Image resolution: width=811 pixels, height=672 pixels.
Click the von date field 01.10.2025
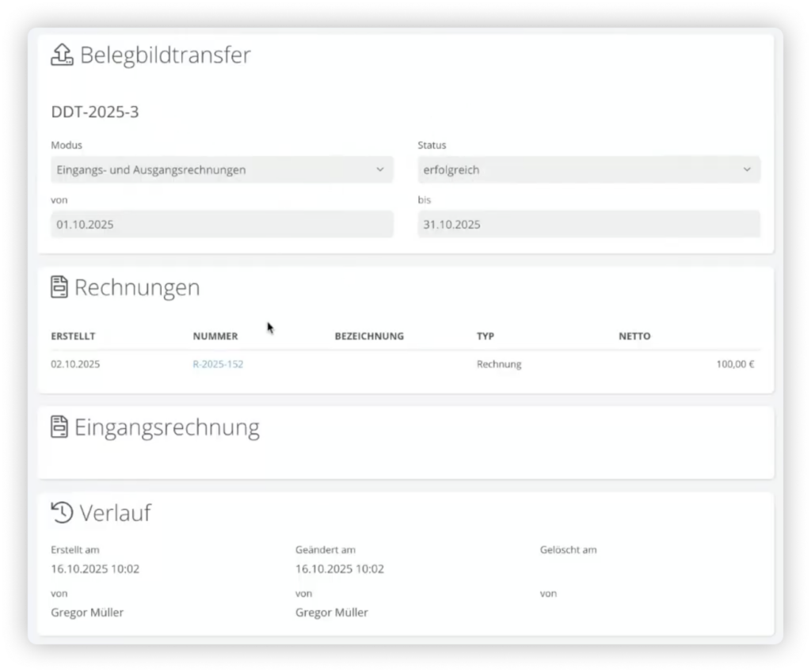click(x=222, y=225)
